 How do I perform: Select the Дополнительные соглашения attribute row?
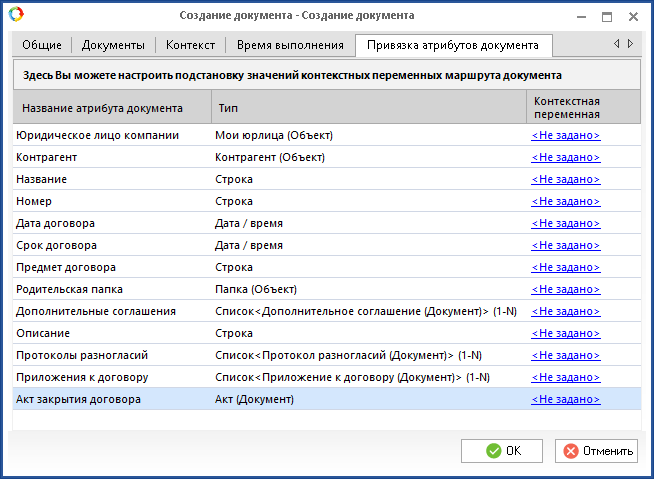95,311
